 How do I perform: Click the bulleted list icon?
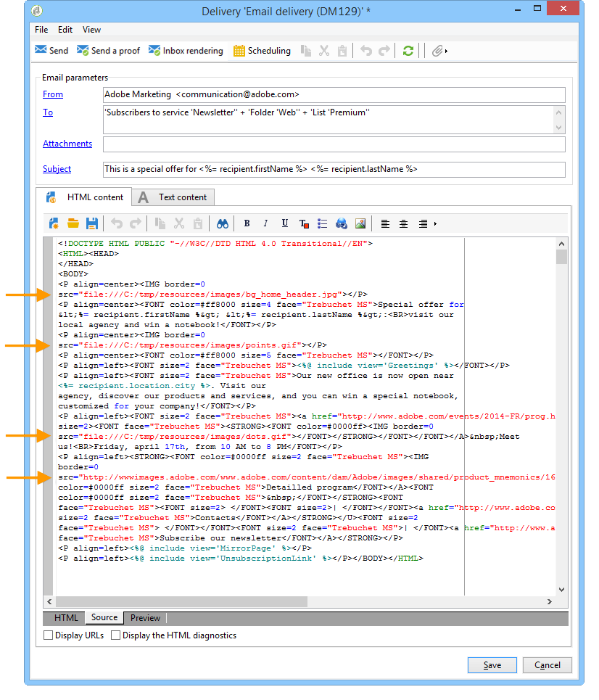pyautogui.click(x=322, y=223)
